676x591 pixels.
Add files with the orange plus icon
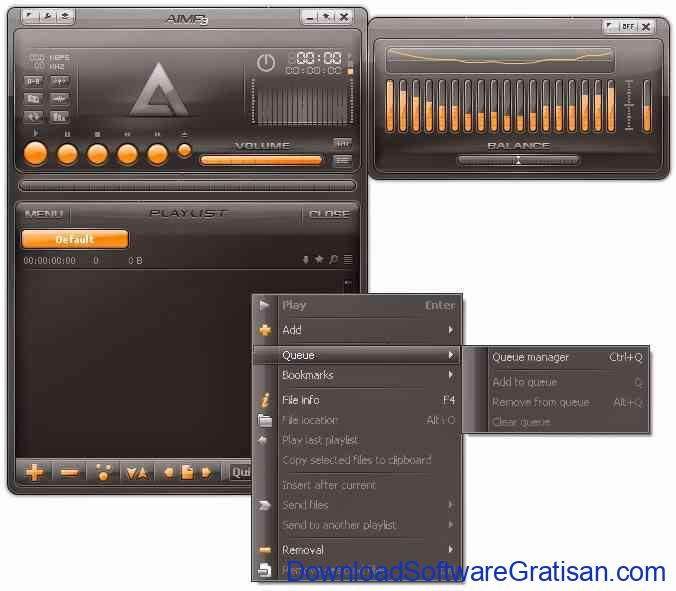(x=34, y=472)
